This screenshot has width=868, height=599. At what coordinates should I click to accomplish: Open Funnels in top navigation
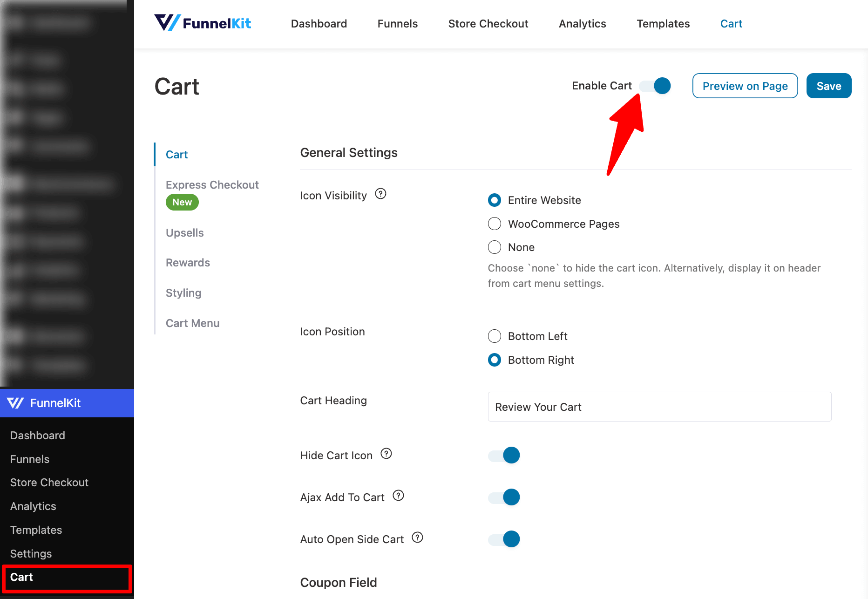pyautogui.click(x=398, y=24)
